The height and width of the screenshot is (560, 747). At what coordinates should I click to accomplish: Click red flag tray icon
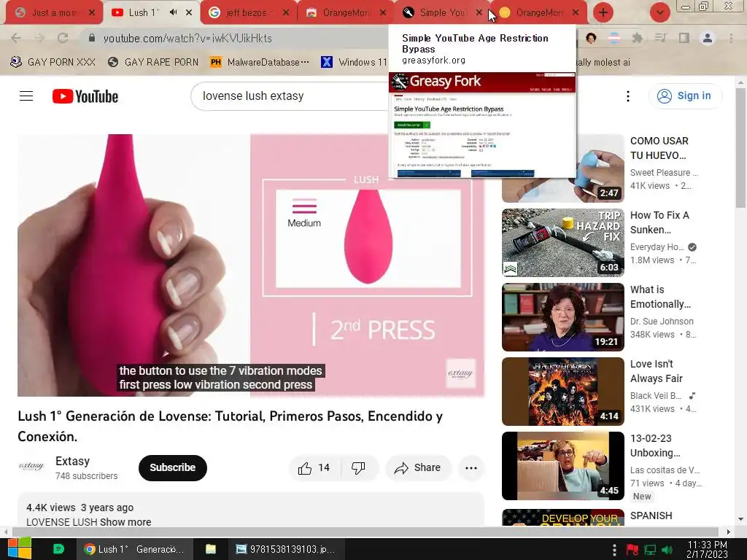632,550
